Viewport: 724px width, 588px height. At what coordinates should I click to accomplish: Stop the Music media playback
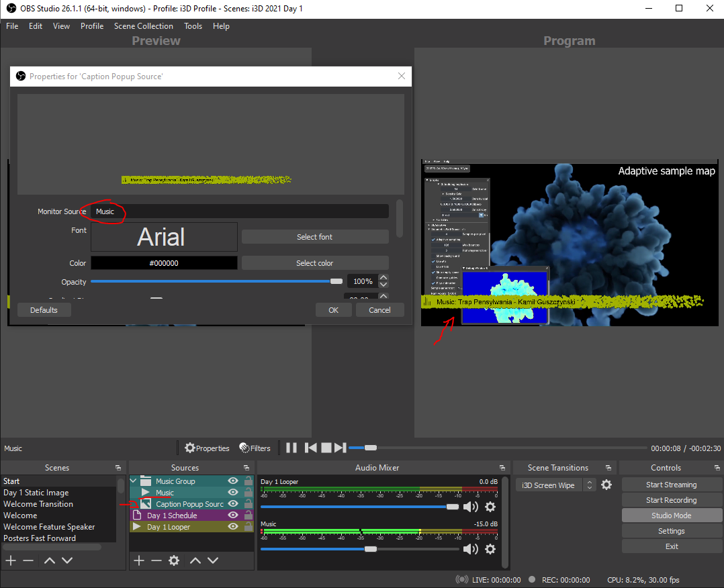pos(326,448)
